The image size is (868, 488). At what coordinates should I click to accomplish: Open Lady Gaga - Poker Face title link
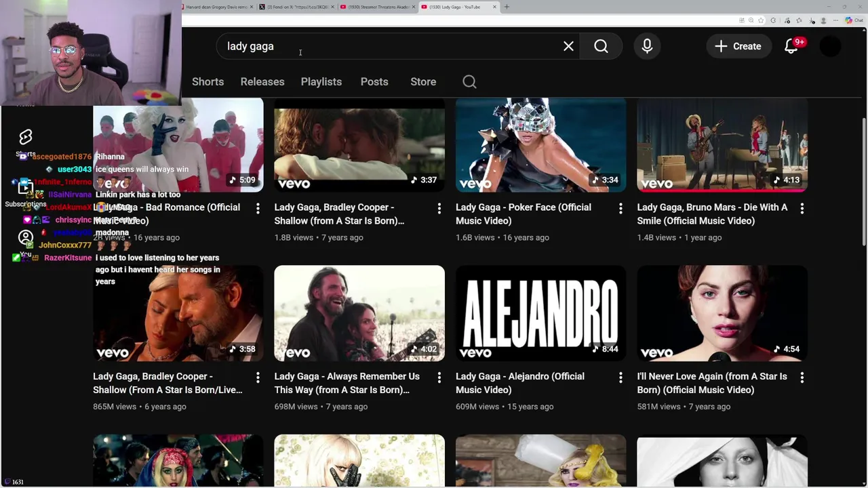[524, 213]
